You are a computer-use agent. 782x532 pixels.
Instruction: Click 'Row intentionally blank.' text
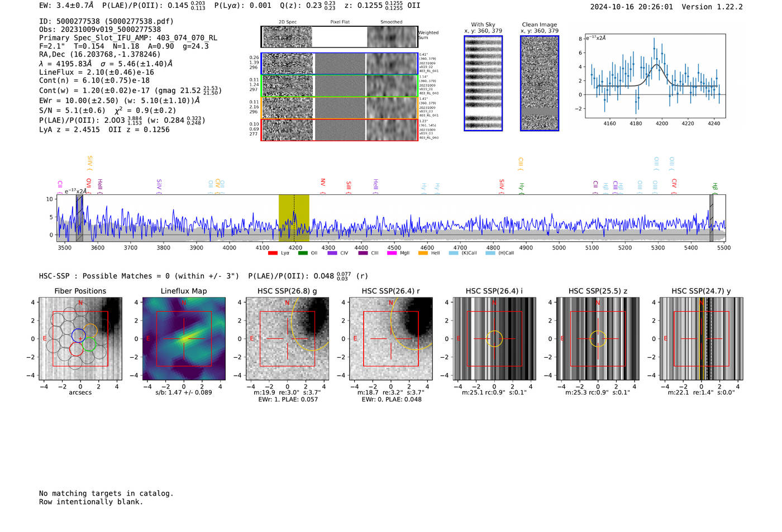[x=91, y=502]
